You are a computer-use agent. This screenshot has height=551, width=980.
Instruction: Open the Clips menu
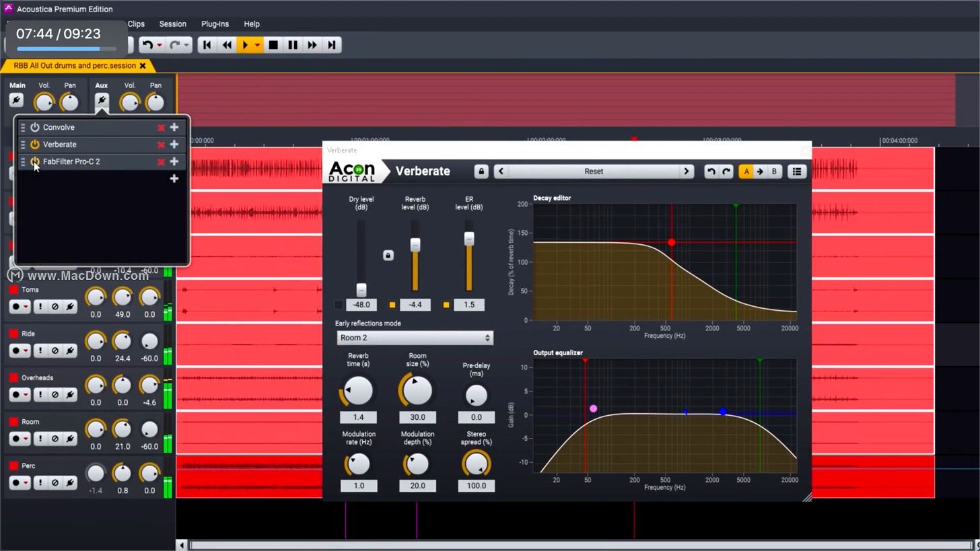[136, 24]
